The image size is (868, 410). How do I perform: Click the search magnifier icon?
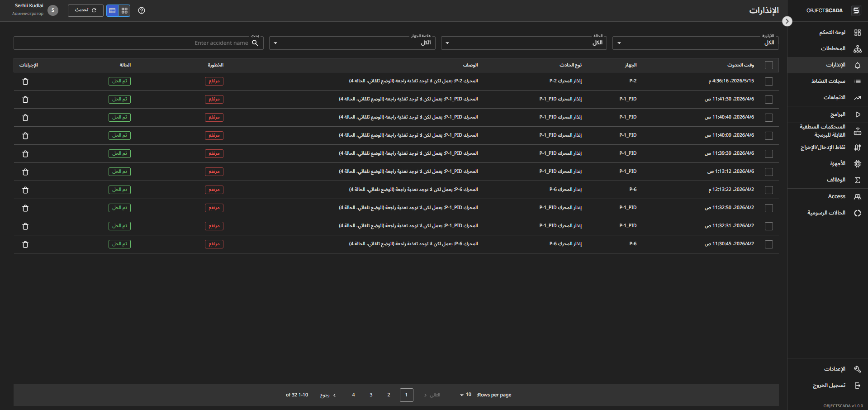(x=255, y=43)
